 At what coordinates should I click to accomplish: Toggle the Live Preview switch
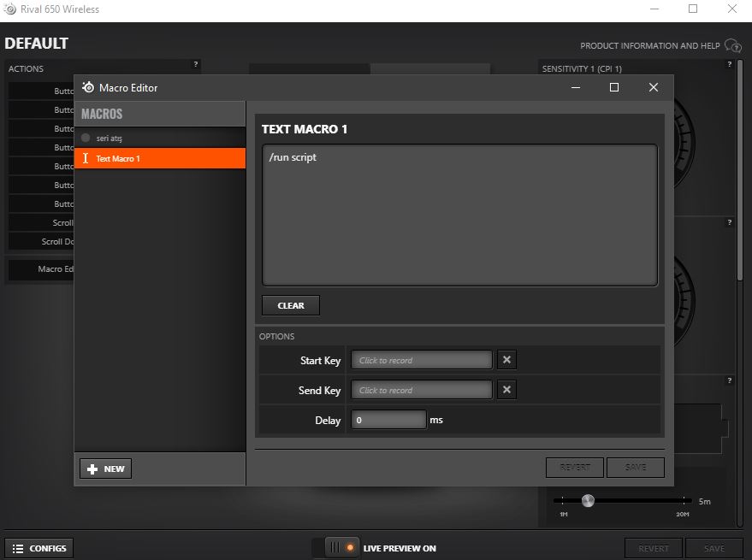[340, 548]
